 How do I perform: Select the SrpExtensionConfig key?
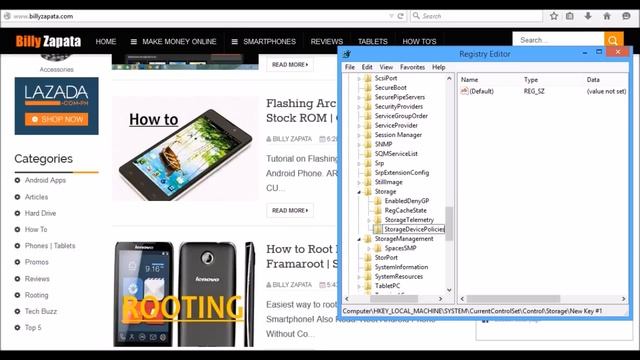(x=402, y=173)
